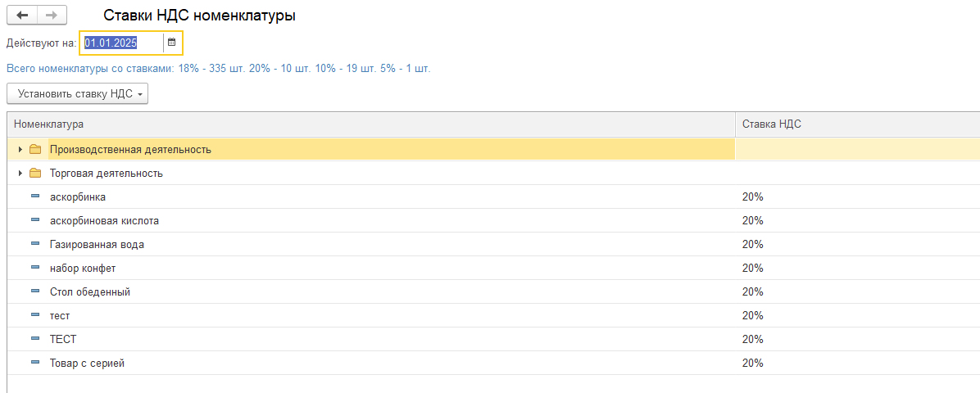Click the Производственная деятельность folder icon
The image size is (980, 393).
pyautogui.click(x=35, y=150)
